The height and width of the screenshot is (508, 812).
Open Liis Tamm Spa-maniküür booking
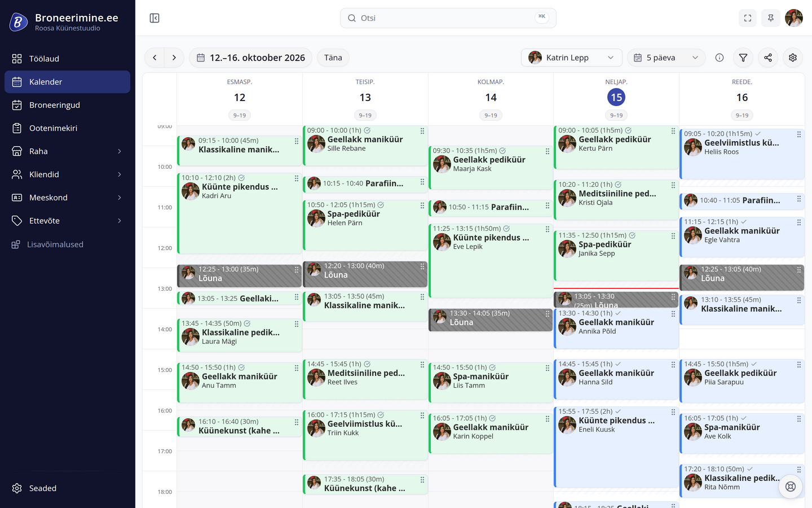click(x=491, y=383)
